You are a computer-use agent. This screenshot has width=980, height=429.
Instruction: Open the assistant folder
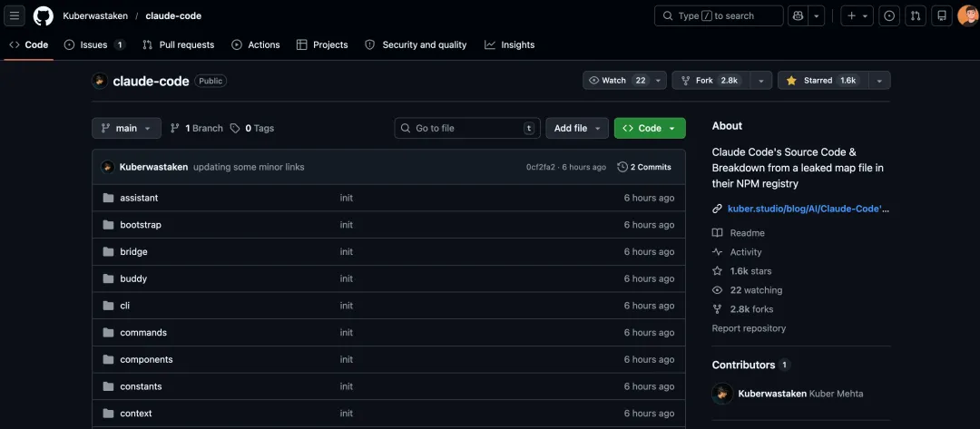click(139, 198)
